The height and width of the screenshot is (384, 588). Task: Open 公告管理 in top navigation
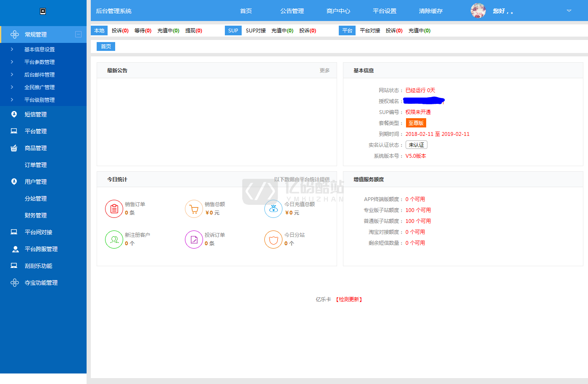(x=292, y=11)
